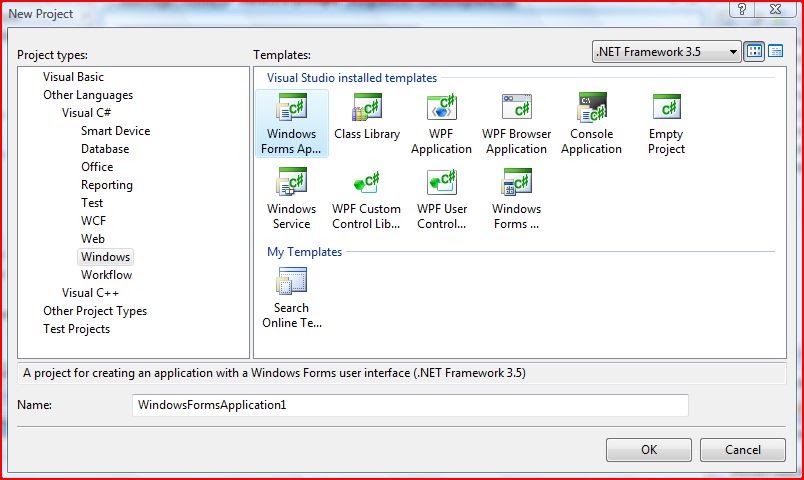
Task: Select Smart Device project type
Action: click(115, 131)
